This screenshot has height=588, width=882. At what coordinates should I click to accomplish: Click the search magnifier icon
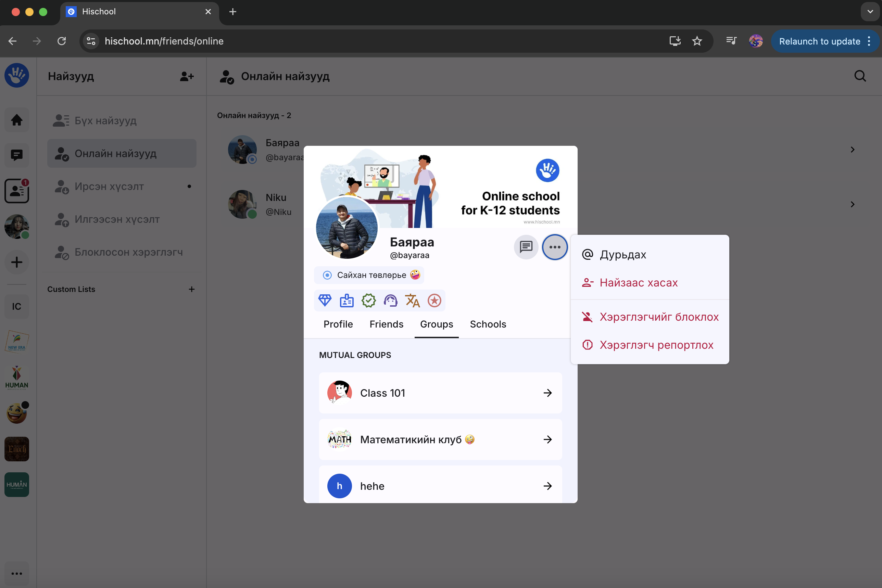tap(860, 76)
